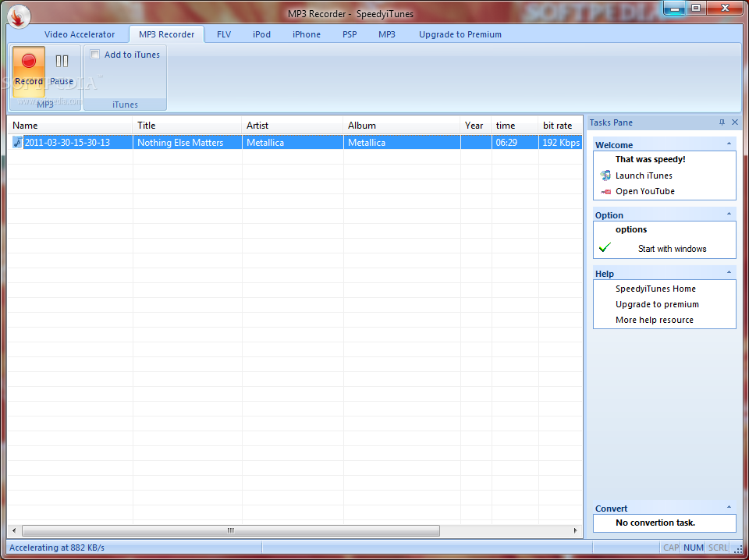Click the right arrow of the horizontal scrollbar
The height and width of the screenshot is (560, 749).
tap(576, 531)
